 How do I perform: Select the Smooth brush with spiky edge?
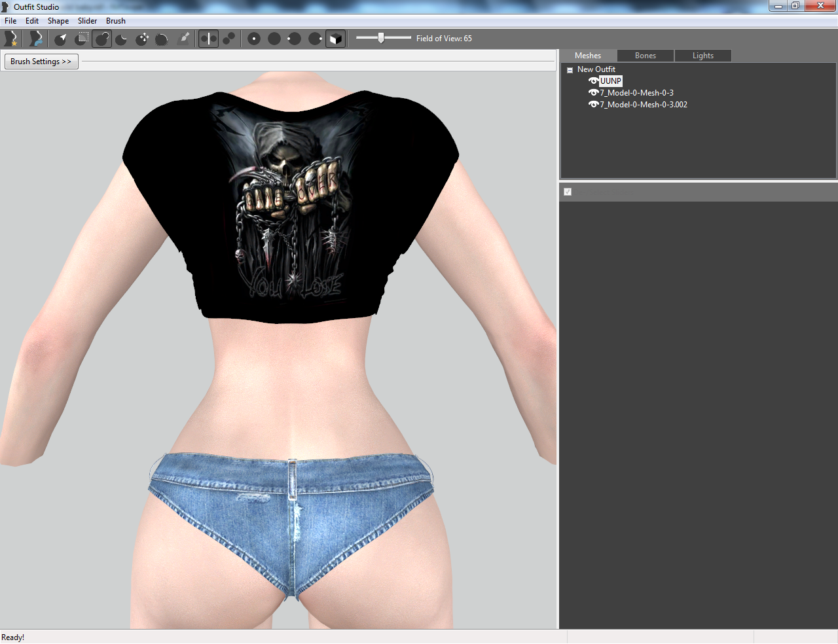click(162, 39)
